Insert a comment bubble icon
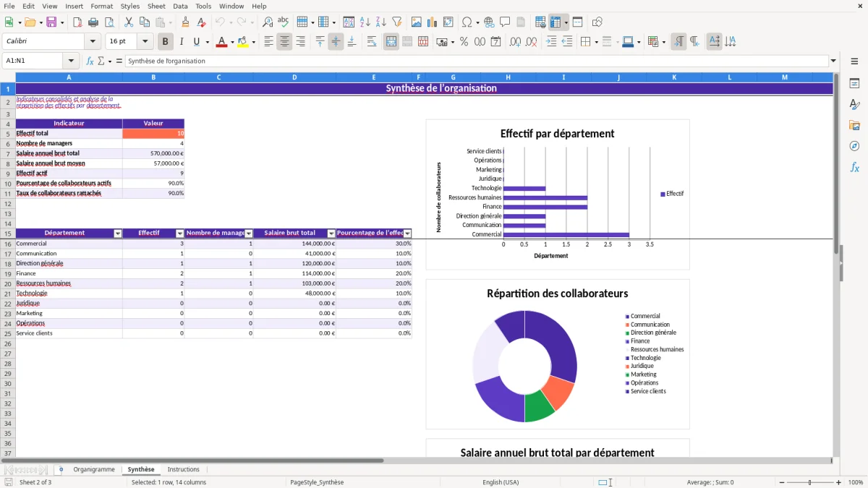The height and width of the screenshot is (488, 868). 505,22
